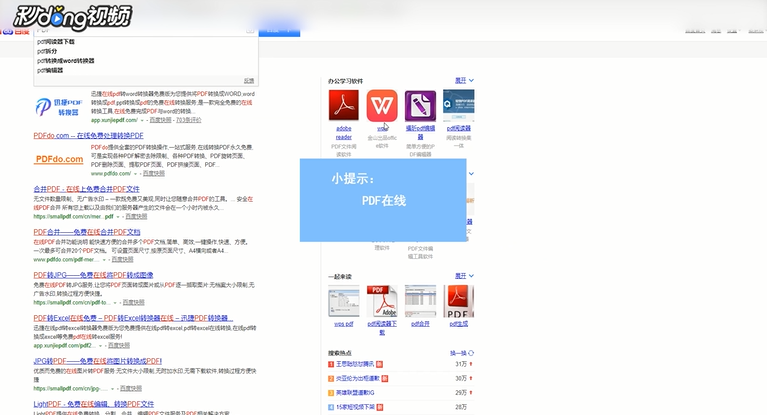
Task: Open the first hot search entry (31万)
Action: (x=355, y=364)
